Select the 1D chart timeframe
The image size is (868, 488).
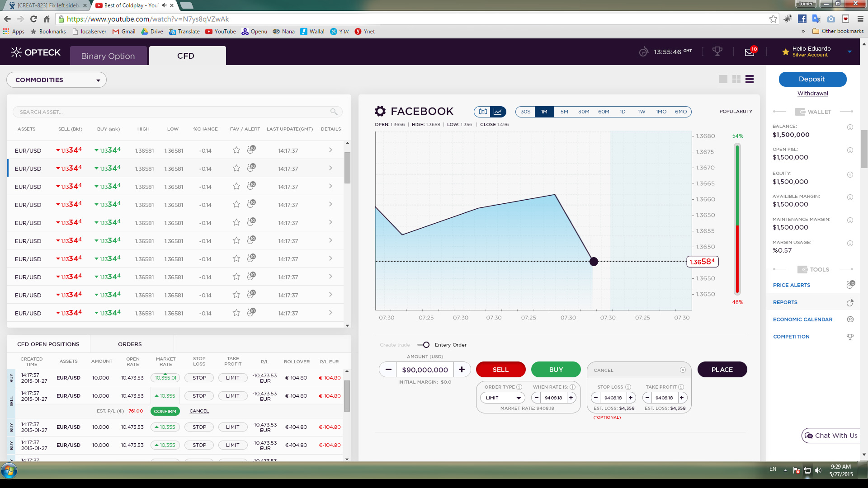tap(623, 112)
